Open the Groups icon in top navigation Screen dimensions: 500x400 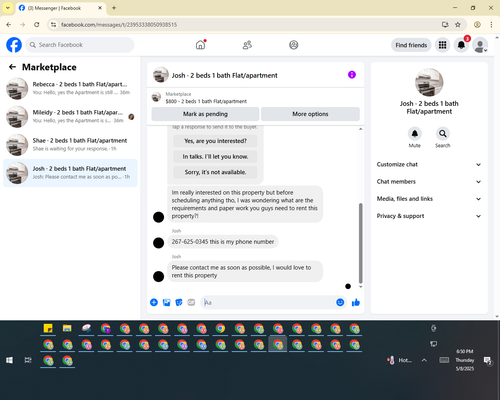pyautogui.click(x=294, y=45)
